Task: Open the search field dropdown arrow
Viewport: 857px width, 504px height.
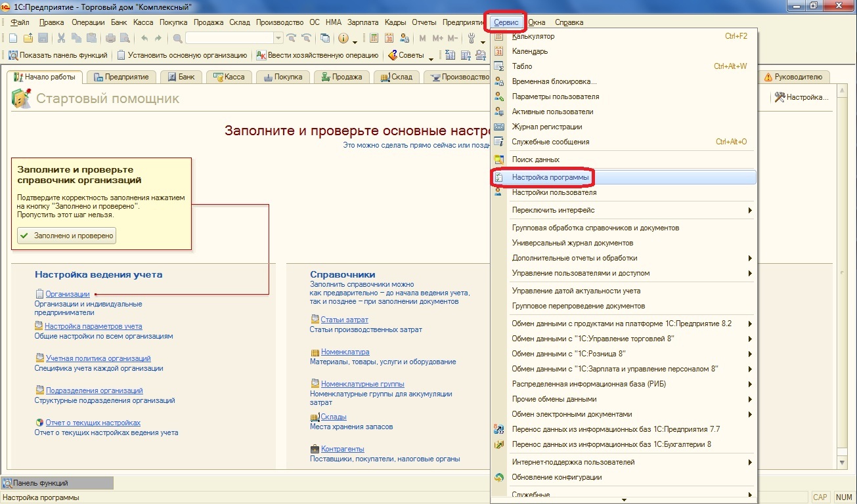Action: 278,38
